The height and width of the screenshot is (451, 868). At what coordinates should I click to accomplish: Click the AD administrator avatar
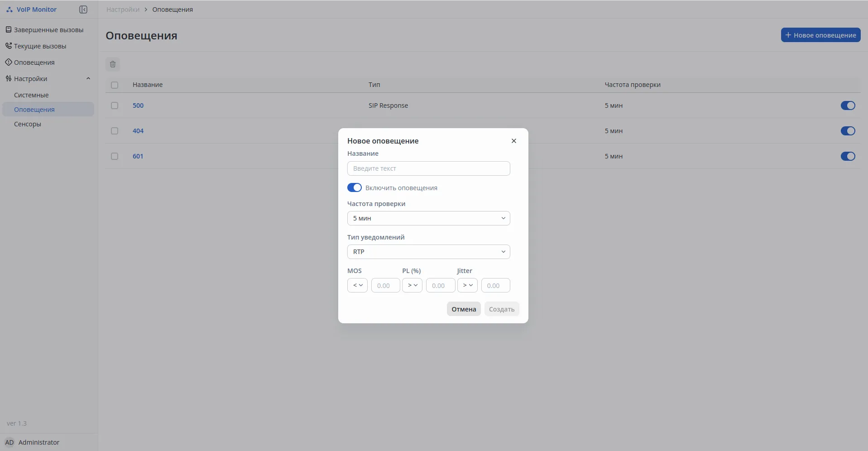tap(10, 442)
